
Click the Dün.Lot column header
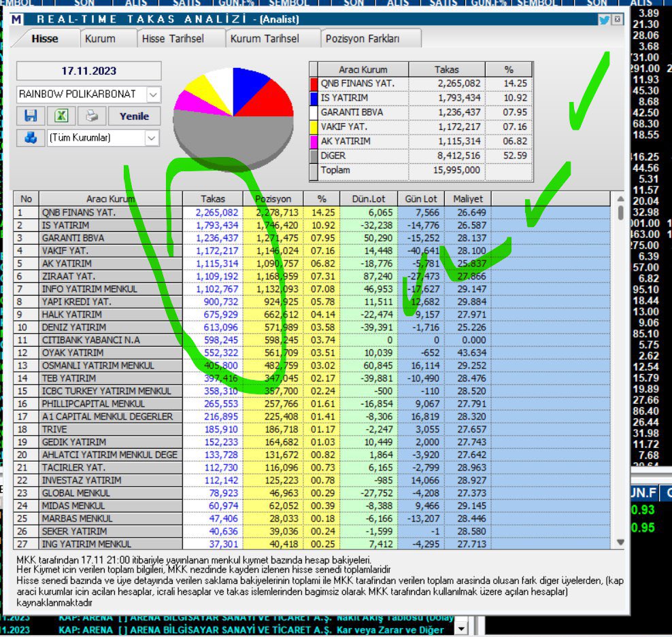[x=369, y=199]
